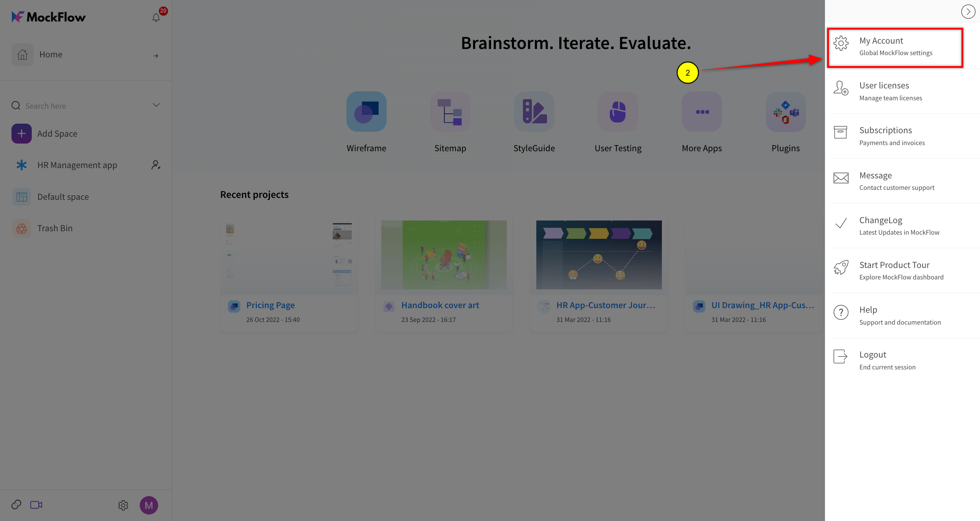Click Pricing Page project type icon

point(234,306)
